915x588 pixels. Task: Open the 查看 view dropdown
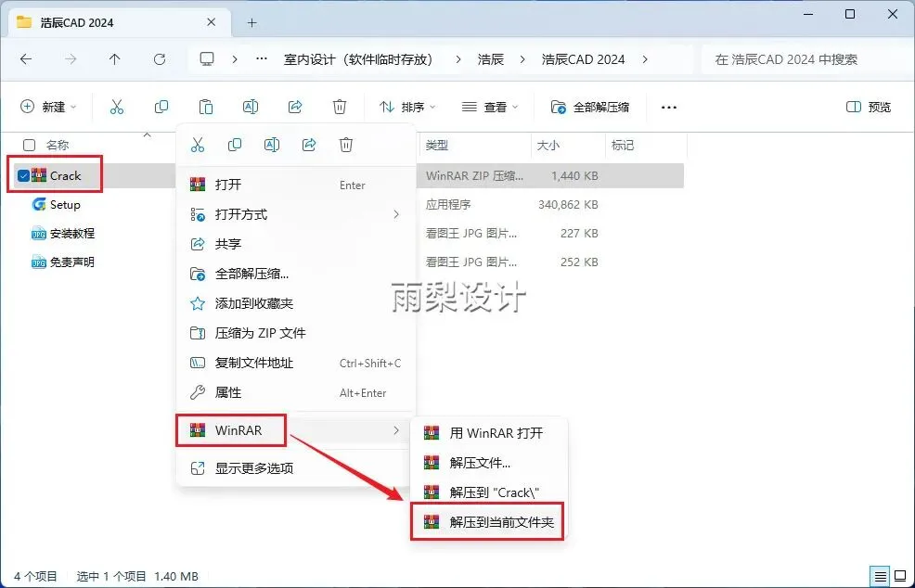coord(490,107)
